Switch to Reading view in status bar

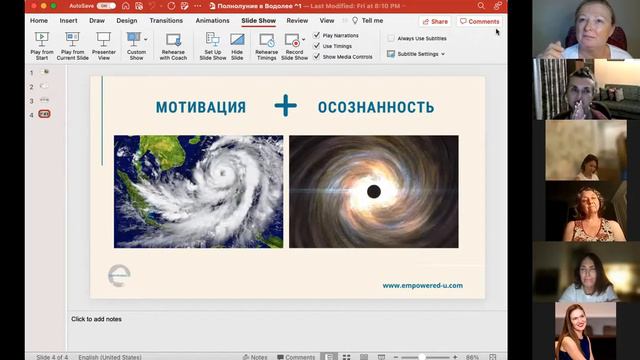pos(364,357)
